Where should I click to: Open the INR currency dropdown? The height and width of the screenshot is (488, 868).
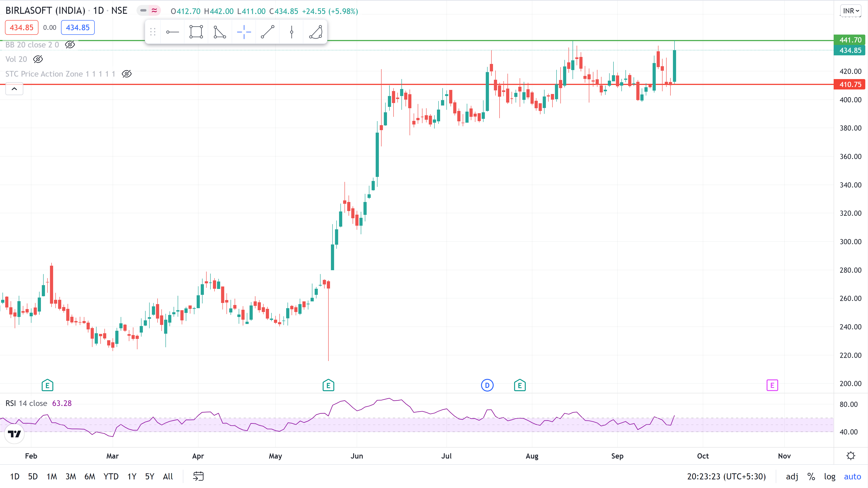(850, 11)
